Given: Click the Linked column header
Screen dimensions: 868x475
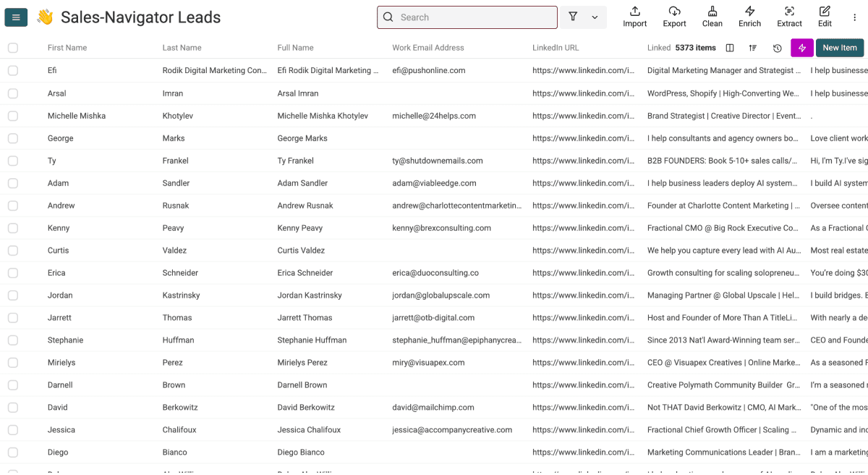Looking at the screenshot, I should coord(659,48).
